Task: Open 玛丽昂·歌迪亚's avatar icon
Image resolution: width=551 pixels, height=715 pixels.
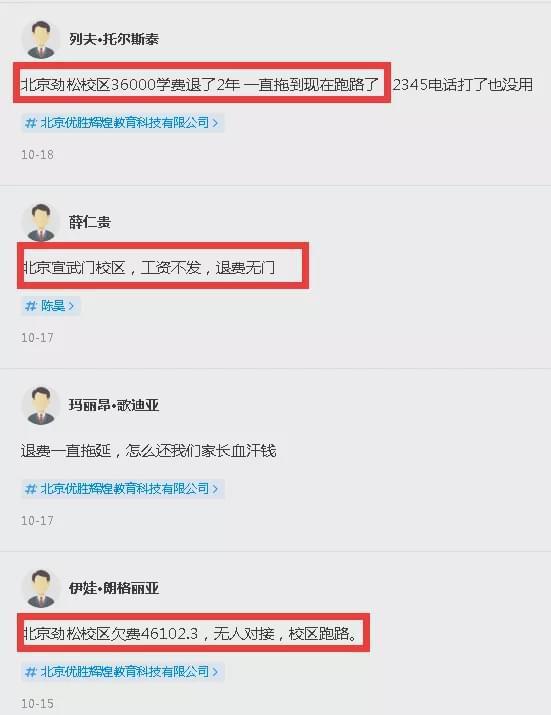Action: point(41,405)
